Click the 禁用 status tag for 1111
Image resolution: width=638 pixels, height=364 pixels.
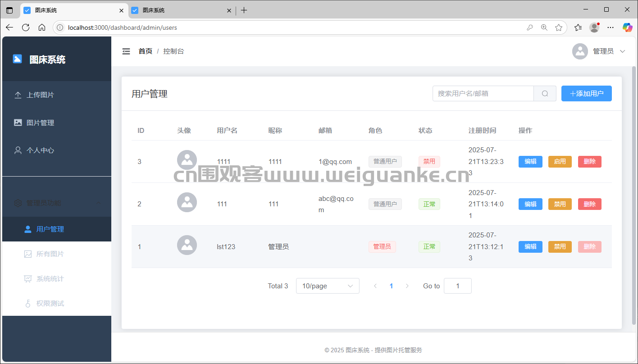coord(429,162)
